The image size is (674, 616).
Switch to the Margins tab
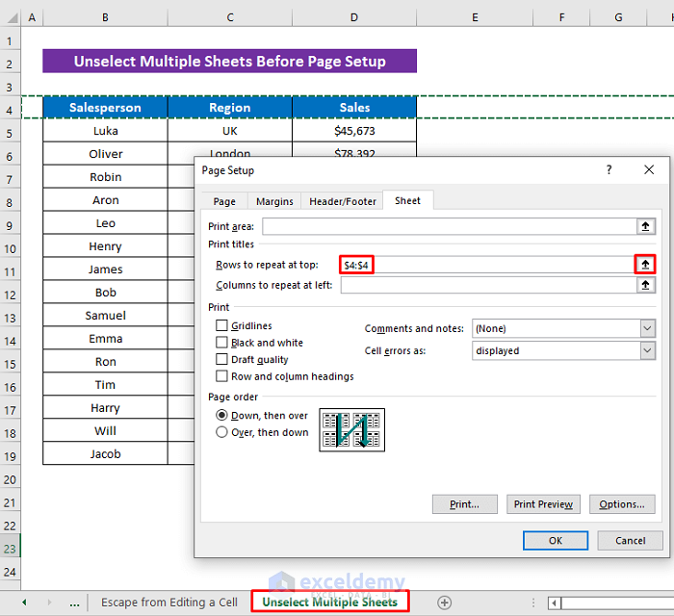(274, 201)
